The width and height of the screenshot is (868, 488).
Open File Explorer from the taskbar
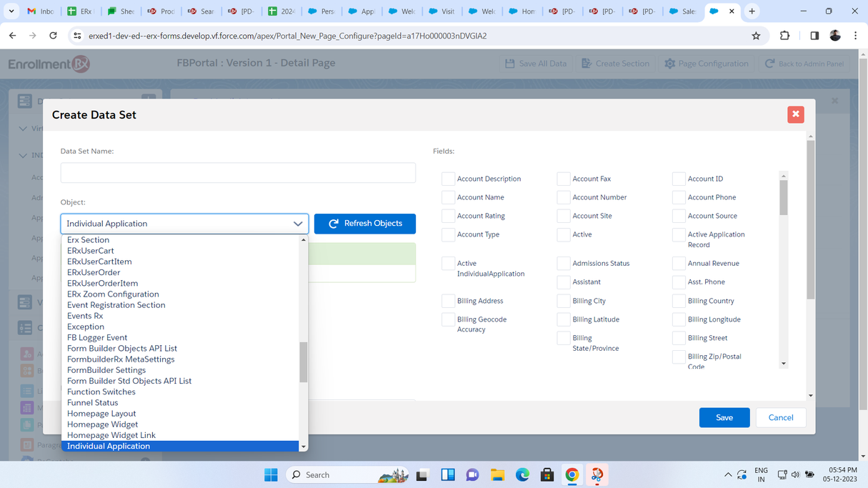click(497, 475)
